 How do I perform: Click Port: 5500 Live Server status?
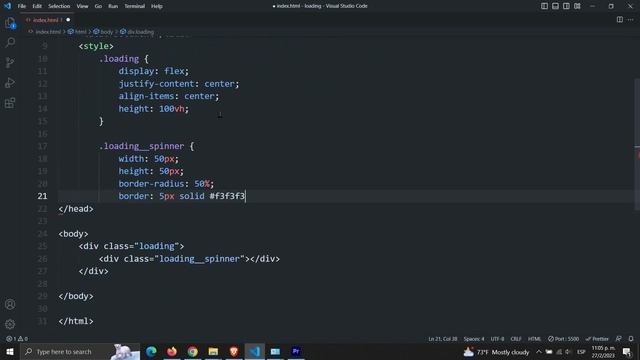tap(563, 339)
